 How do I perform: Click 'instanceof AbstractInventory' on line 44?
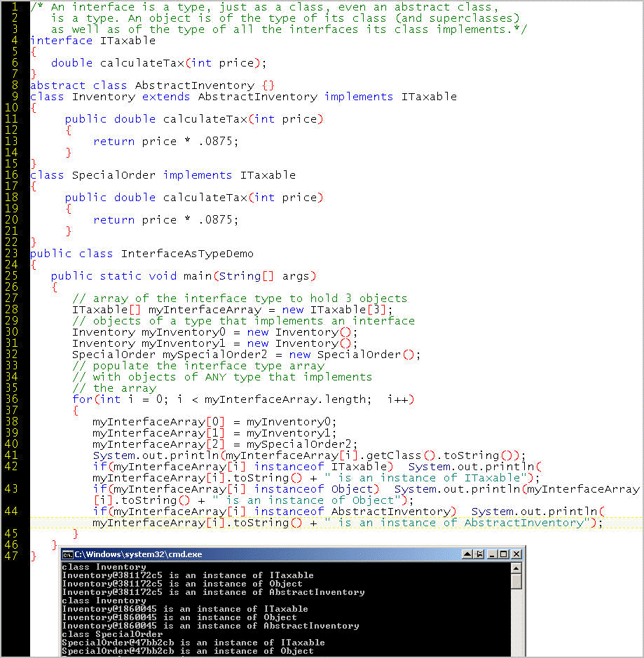coord(352,512)
